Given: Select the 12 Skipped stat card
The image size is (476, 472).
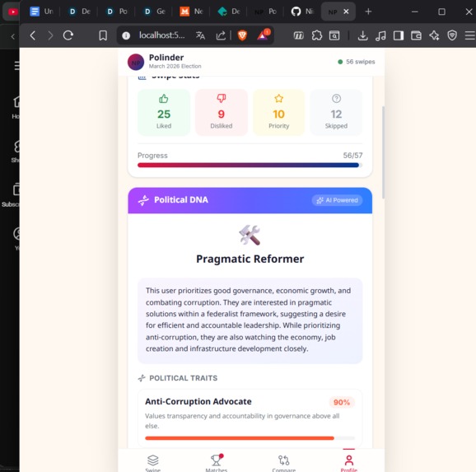Looking at the screenshot, I should pos(336,112).
